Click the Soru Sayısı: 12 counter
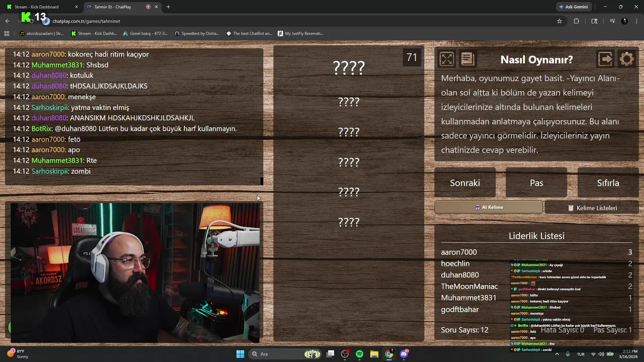The height and width of the screenshot is (362, 644). point(464,330)
